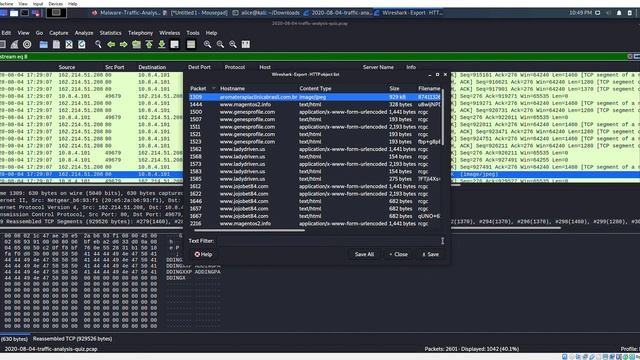Switch to Reassembled TCP (929526 bytes) tab
640x360 pixels.
[x=72, y=339]
